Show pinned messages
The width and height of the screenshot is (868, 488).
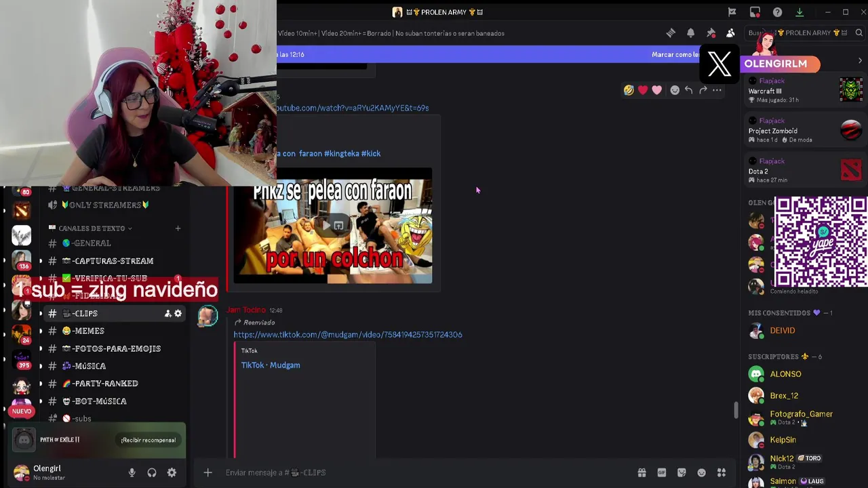(x=711, y=33)
